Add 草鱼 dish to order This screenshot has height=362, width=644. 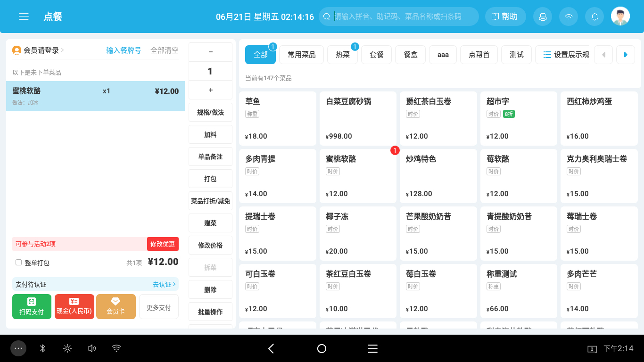[278, 118]
